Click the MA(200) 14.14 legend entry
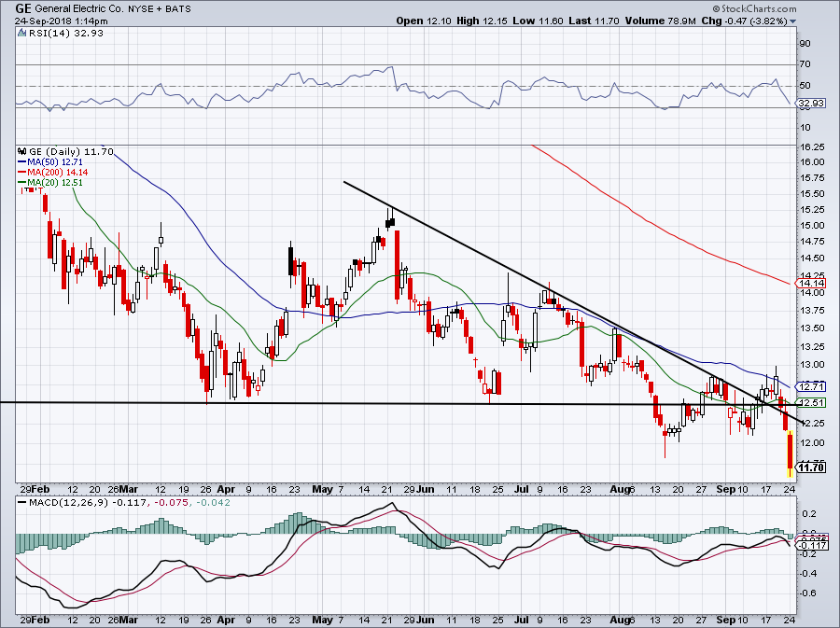Screen dimensions: 840x628 pyautogui.click(x=52, y=173)
